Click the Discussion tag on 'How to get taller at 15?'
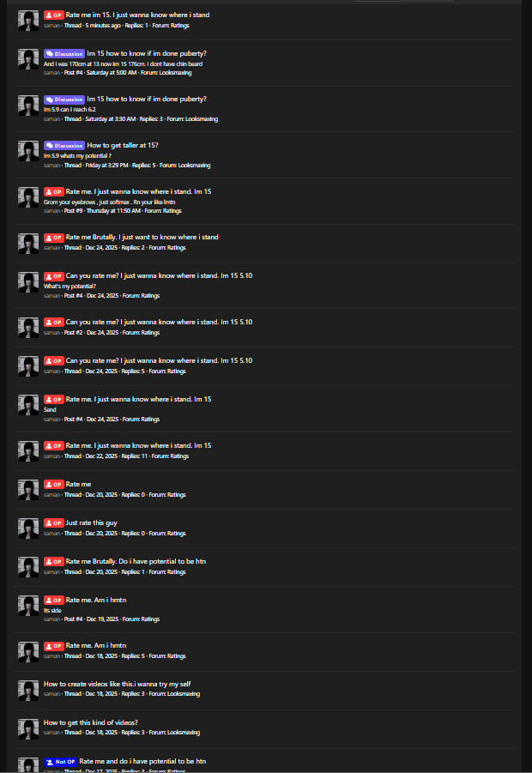 tap(64, 146)
